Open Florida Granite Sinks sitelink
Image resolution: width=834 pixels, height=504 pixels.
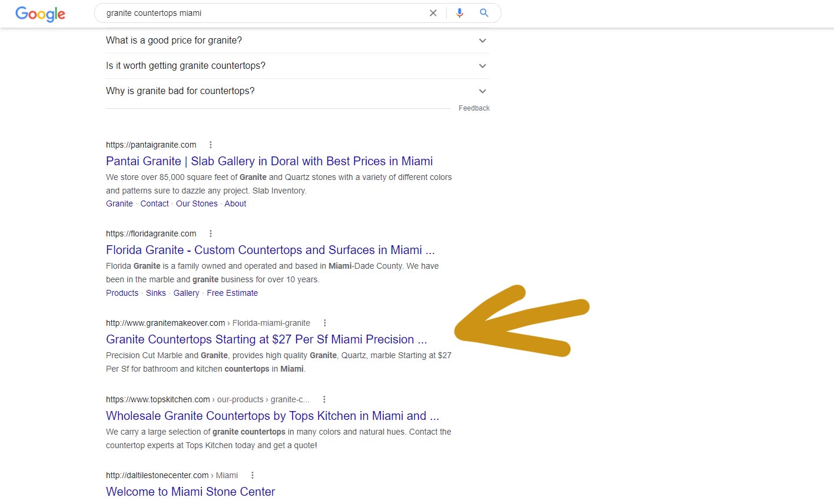(156, 293)
